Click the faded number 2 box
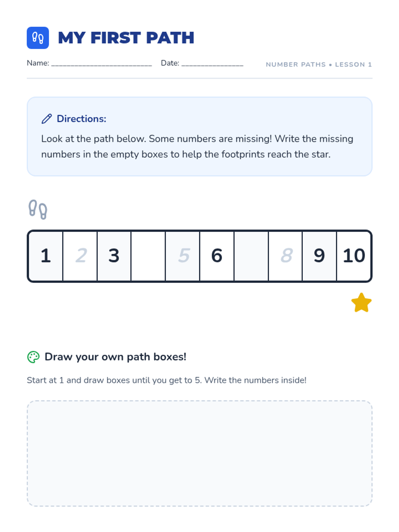This screenshot has width=399, height=532. (80, 256)
